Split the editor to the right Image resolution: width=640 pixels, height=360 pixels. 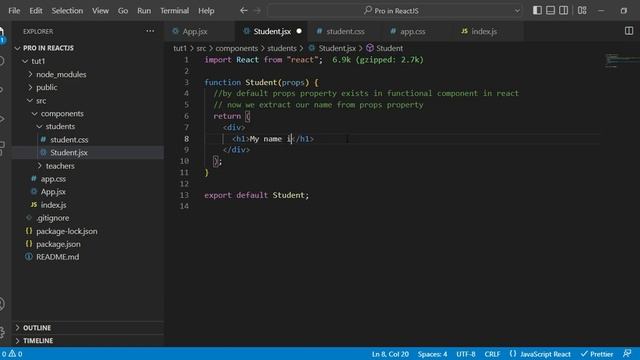629,31
